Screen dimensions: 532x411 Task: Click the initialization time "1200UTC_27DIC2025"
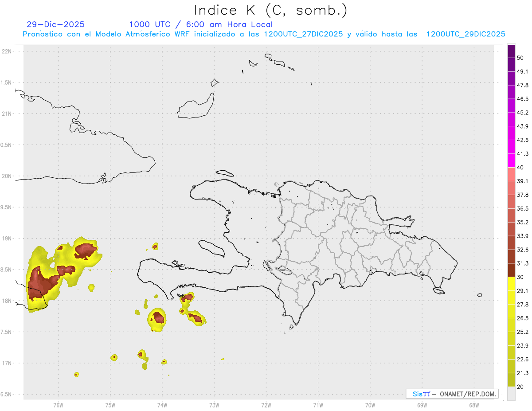(303, 34)
